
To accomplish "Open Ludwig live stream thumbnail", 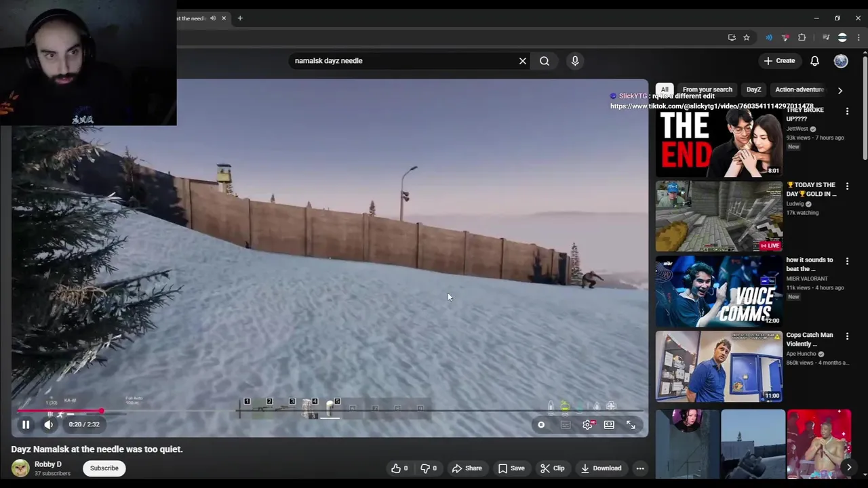I will pos(719,217).
